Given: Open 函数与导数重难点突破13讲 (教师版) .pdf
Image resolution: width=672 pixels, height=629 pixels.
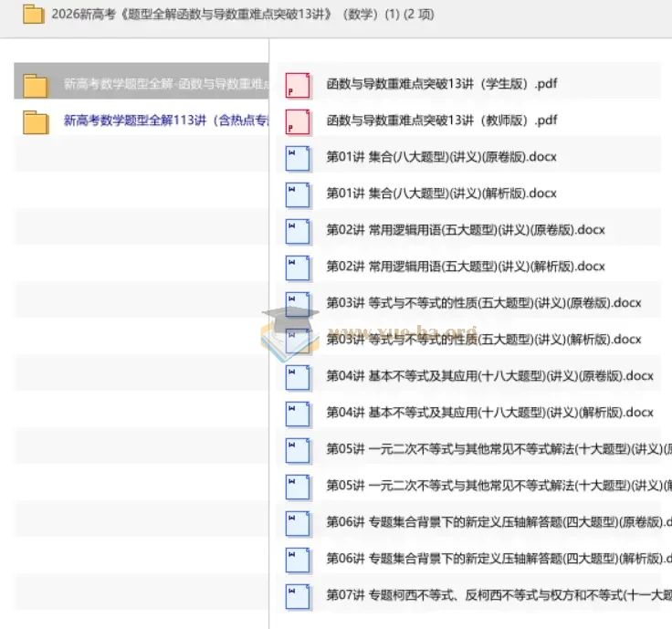Looking at the screenshot, I should point(442,120).
